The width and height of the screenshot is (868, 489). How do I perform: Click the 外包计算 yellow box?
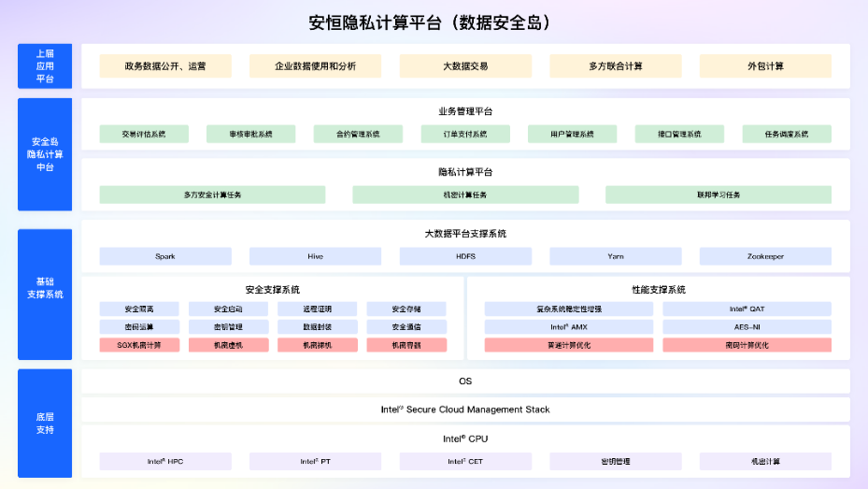(x=764, y=66)
